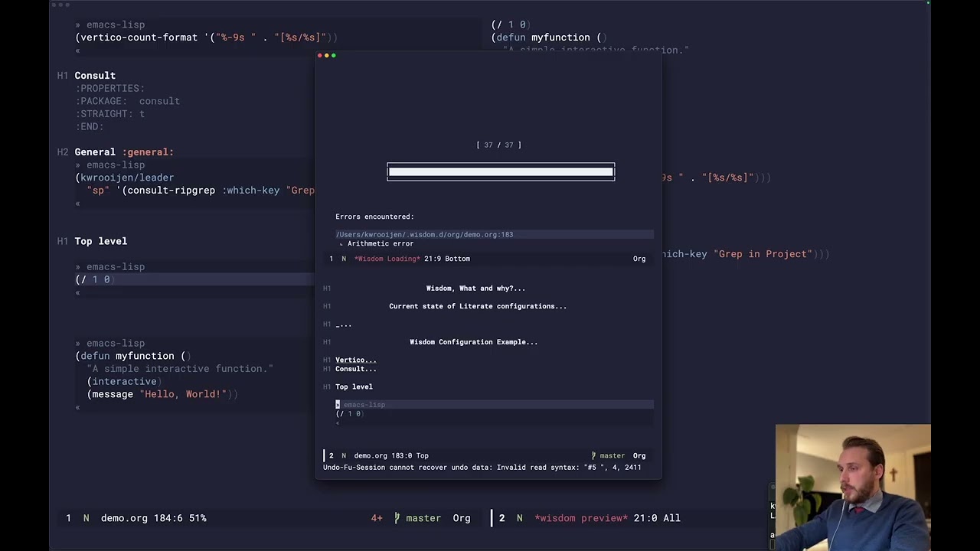Collapse the :PROPERTIES: drawer under Consult

tap(109, 88)
